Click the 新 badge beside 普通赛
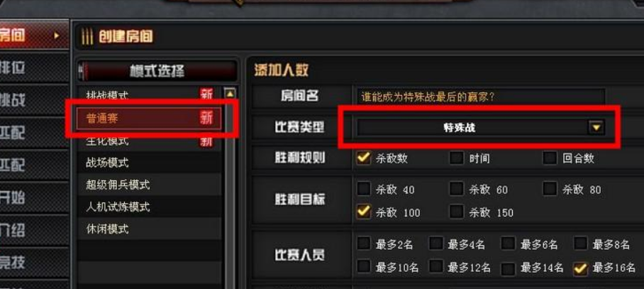The width and height of the screenshot is (644, 289). point(206,119)
